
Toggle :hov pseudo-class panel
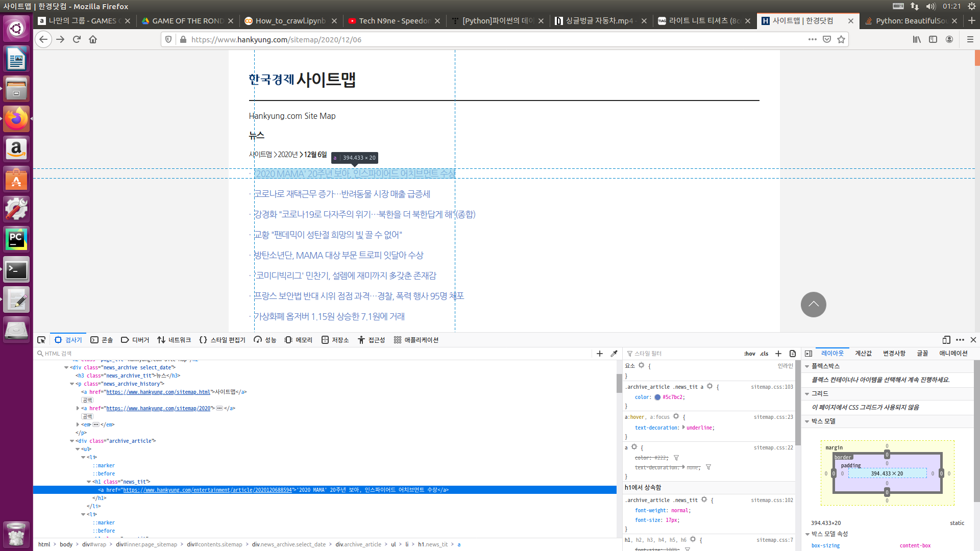click(x=749, y=354)
